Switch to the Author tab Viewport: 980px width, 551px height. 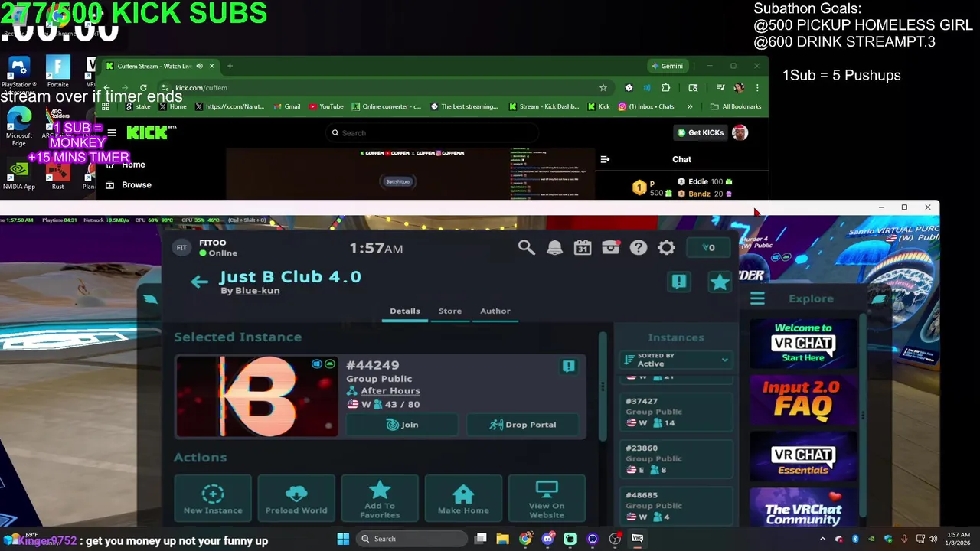495,311
